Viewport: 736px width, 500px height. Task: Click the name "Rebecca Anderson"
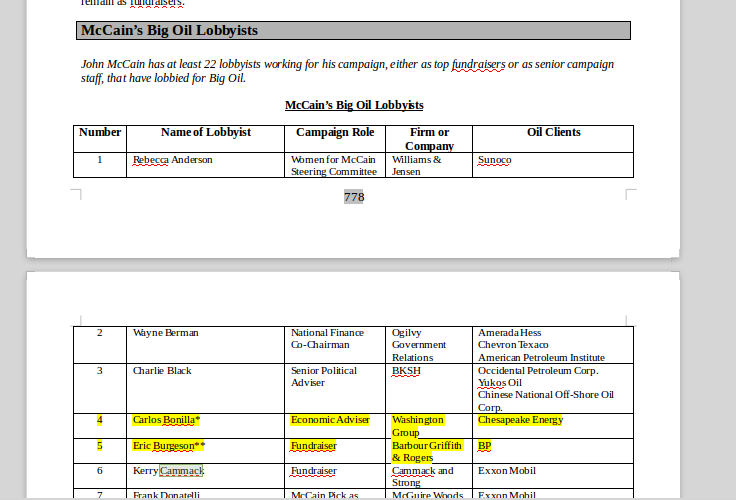point(173,160)
